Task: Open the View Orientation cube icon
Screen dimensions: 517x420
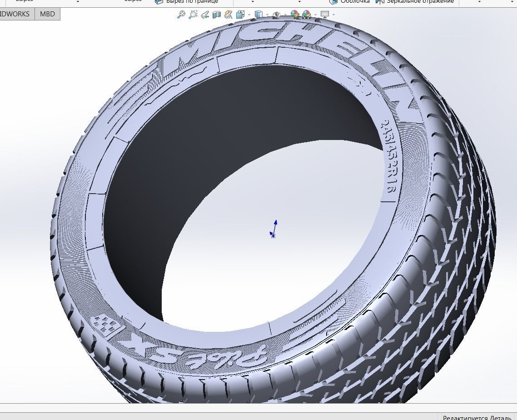Action: tap(240, 15)
